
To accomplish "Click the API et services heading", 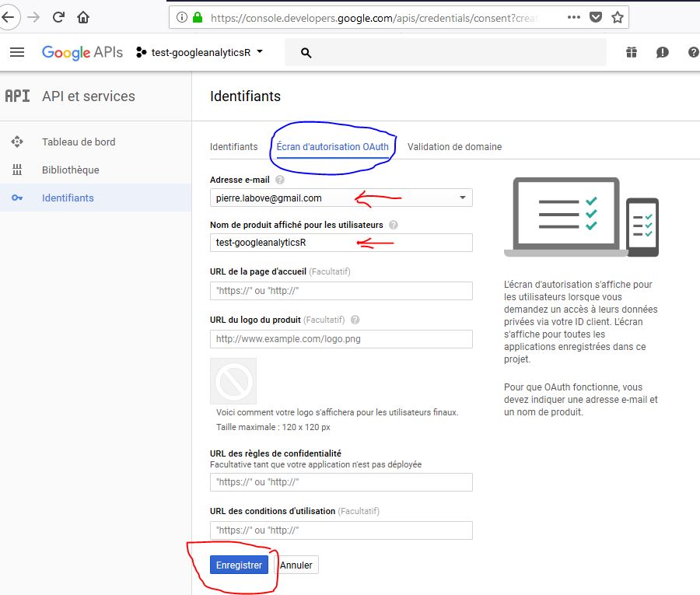I will click(x=89, y=96).
